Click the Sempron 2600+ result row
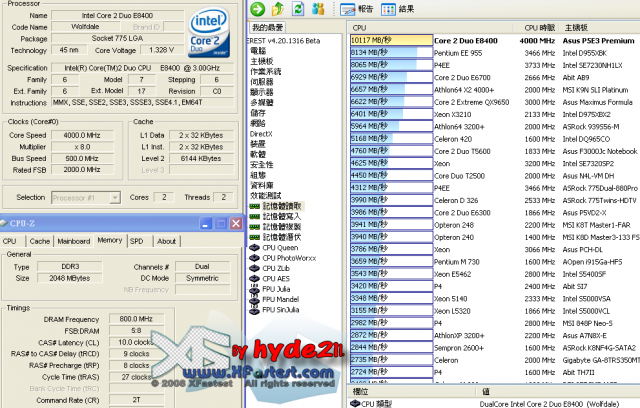Image resolution: width=640 pixels, height=408 pixels. [495, 348]
